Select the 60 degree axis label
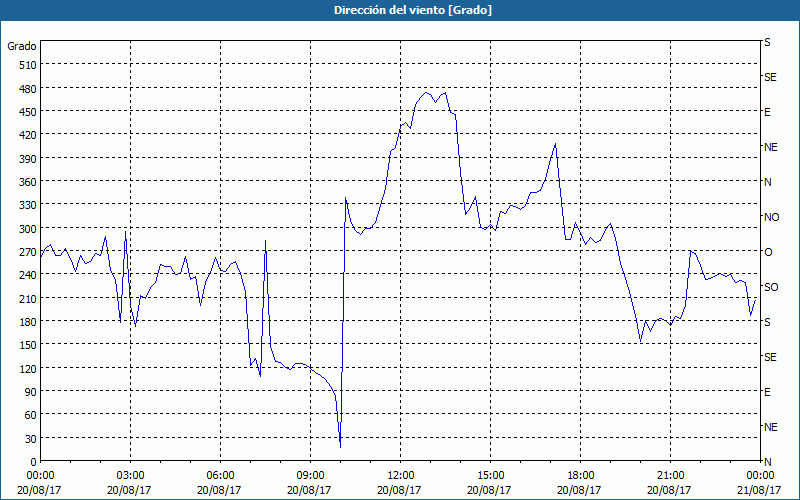 click(31, 415)
